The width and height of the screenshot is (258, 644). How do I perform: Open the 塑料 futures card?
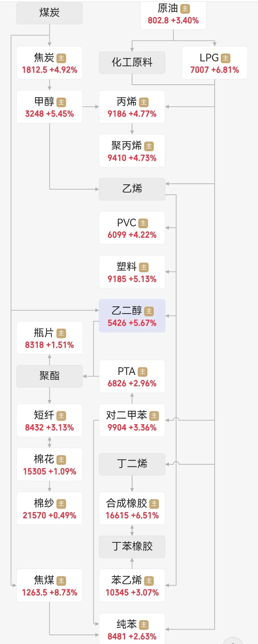tap(132, 272)
